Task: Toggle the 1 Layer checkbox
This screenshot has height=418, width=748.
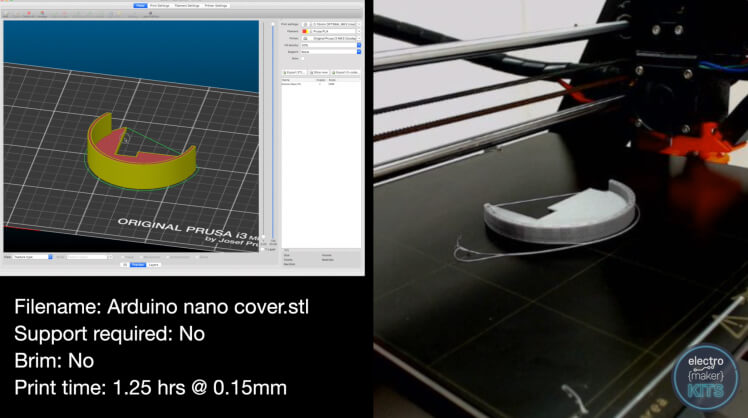Action: 264,249
